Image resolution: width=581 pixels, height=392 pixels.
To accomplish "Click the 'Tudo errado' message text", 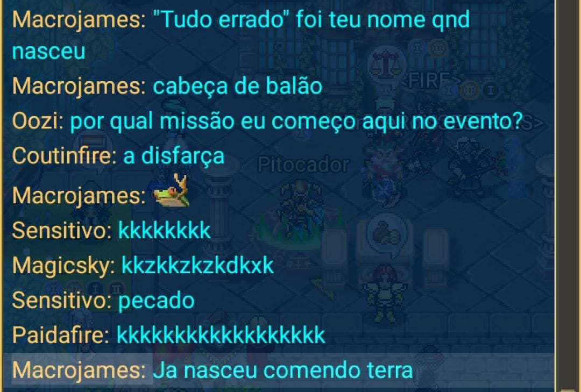I will tap(241, 35).
